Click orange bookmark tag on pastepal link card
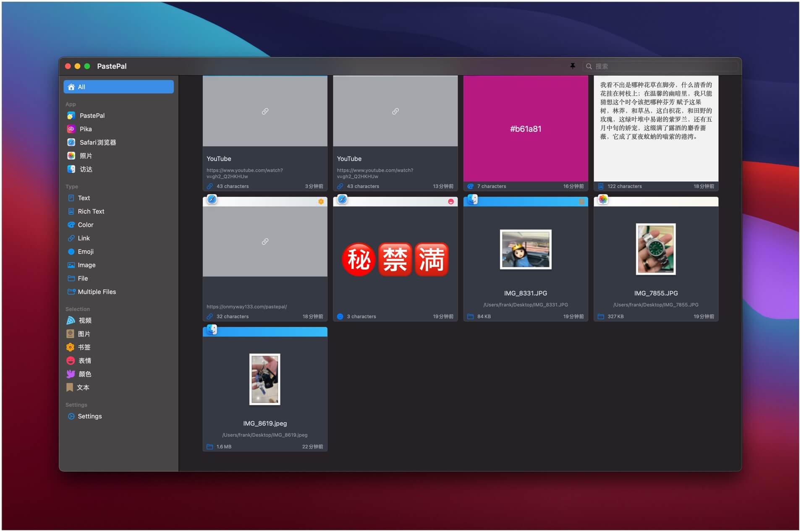801x532 pixels. [321, 202]
